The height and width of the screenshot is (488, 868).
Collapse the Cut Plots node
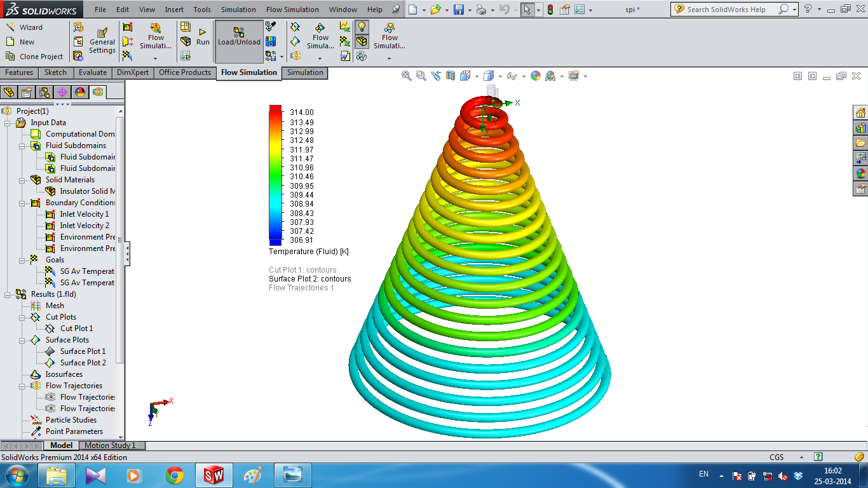pyautogui.click(x=22, y=318)
